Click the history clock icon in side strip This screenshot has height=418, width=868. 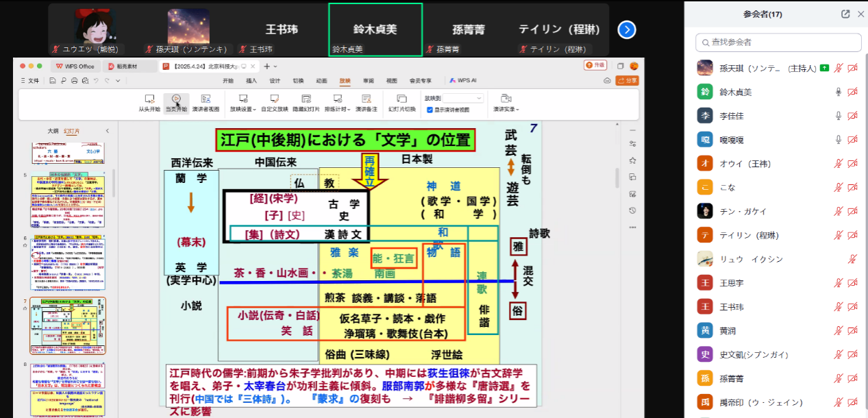pos(632,210)
